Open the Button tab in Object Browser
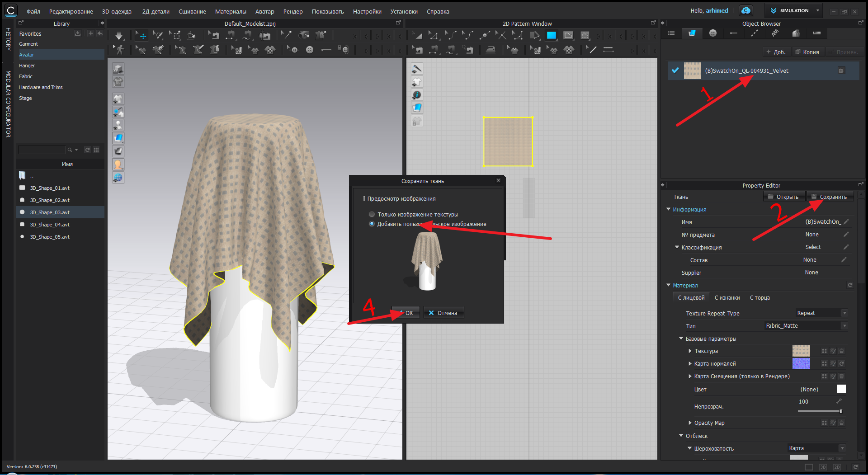The image size is (868, 475). (x=712, y=33)
